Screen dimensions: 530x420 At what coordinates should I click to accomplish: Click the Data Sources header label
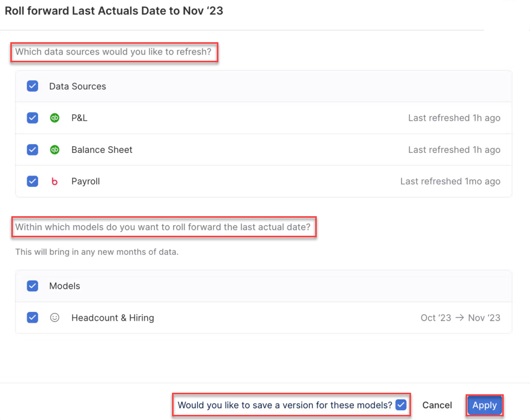pyautogui.click(x=77, y=86)
